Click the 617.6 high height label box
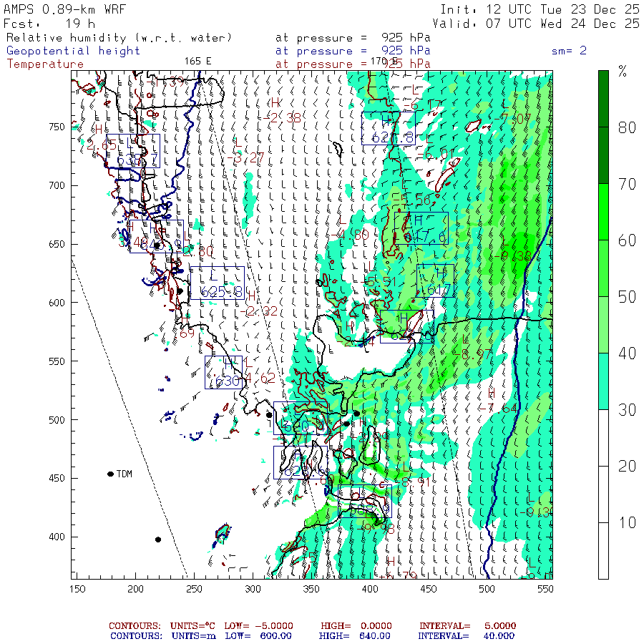Viewport: 644px width, 644px height. 421,228
